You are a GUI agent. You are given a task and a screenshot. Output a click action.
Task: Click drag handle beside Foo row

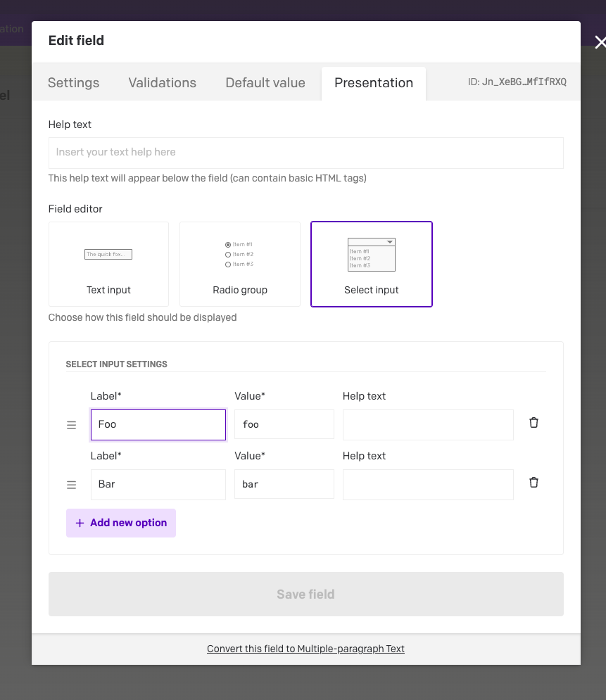pos(71,426)
